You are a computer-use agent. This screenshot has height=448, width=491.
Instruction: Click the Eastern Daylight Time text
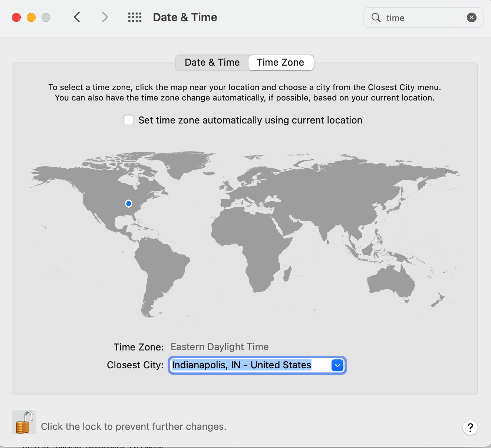220,347
